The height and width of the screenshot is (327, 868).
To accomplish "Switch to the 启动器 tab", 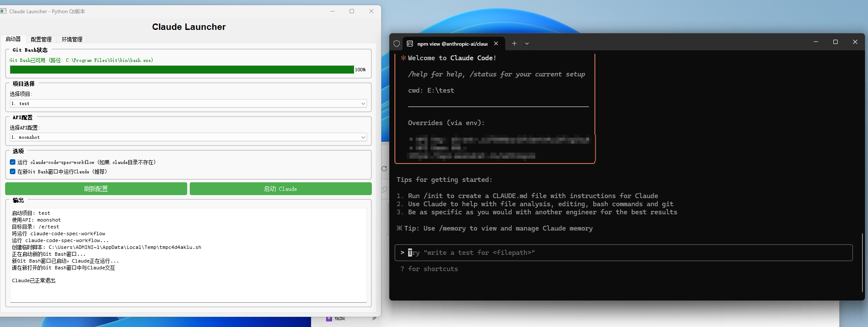I will pyautogui.click(x=13, y=39).
